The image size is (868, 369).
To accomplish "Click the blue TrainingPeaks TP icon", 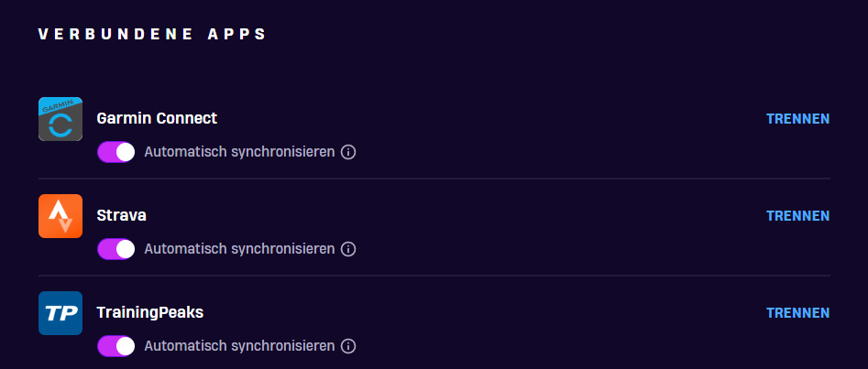I will (60, 313).
